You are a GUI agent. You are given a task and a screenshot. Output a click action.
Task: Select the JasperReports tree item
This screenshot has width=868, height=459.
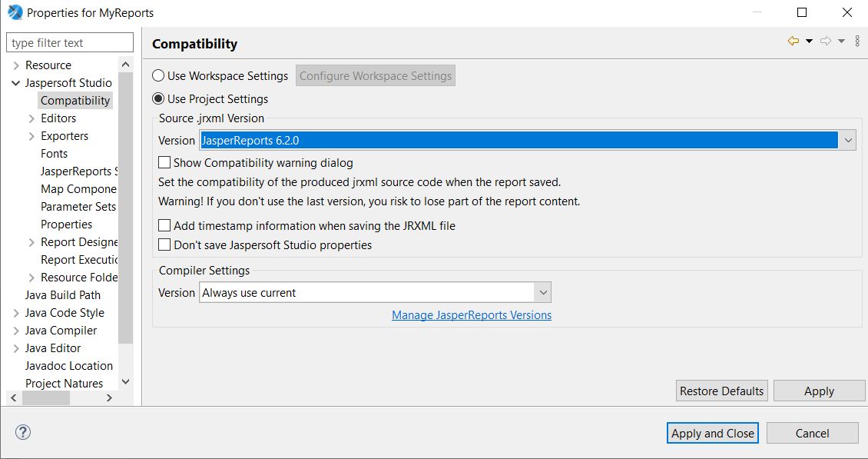coord(79,171)
